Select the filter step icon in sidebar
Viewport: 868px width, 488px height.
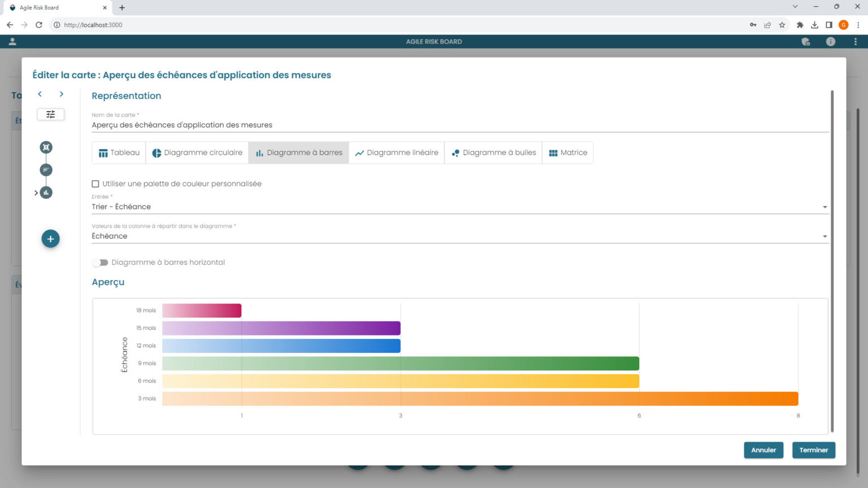click(x=46, y=170)
